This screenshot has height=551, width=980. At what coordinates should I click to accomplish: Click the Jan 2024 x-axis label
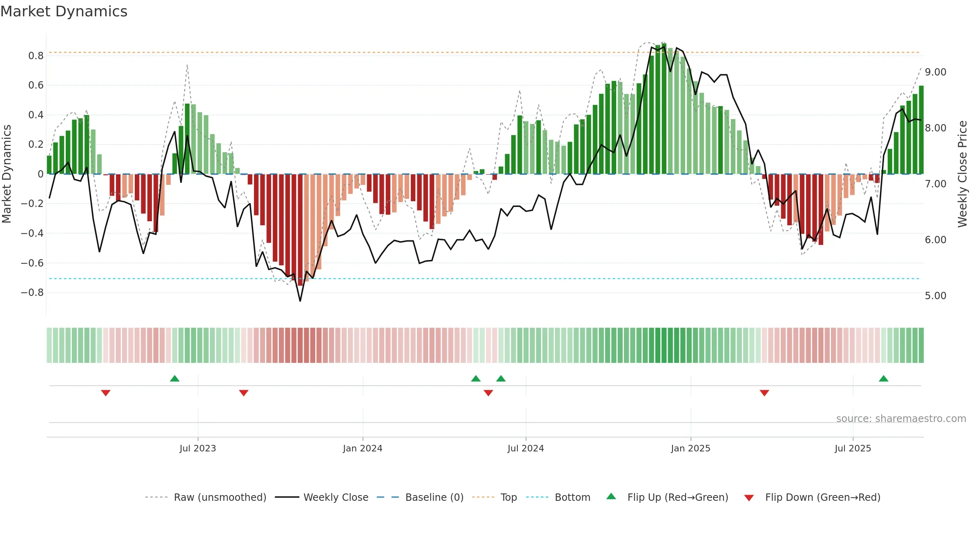[x=363, y=448]
